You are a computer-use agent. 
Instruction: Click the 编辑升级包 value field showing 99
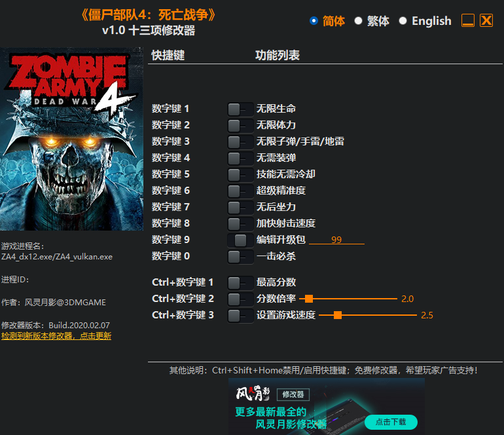pos(336,240)
